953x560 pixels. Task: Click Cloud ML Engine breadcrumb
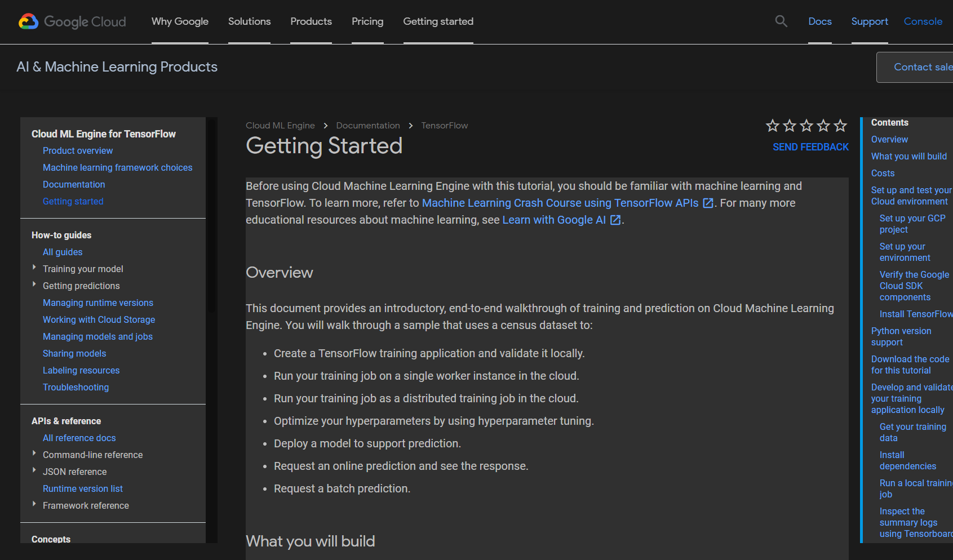click(x=280, y=126)
